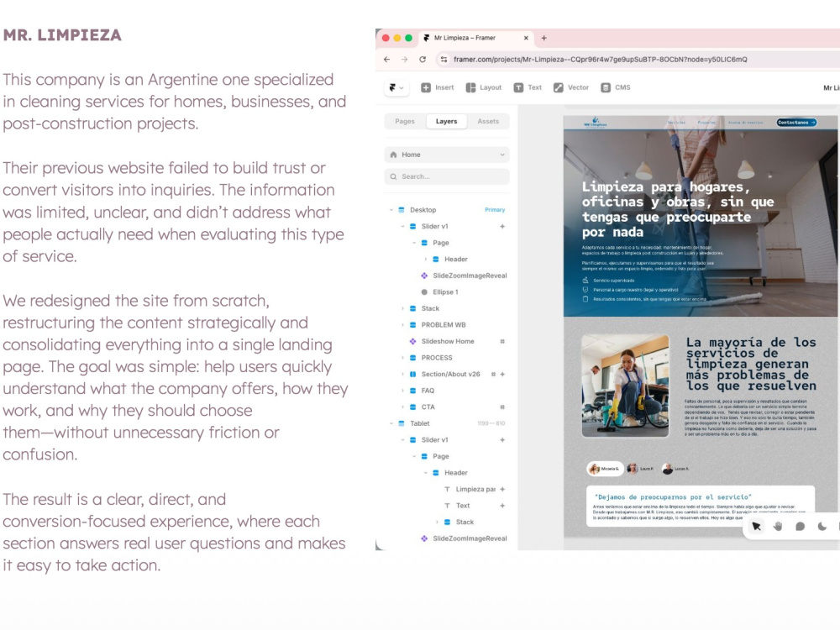The width and height of the screenshot is (840, 630).
Task: Select the Stack layer below Ellipse 1
Action: coord(430,308)
